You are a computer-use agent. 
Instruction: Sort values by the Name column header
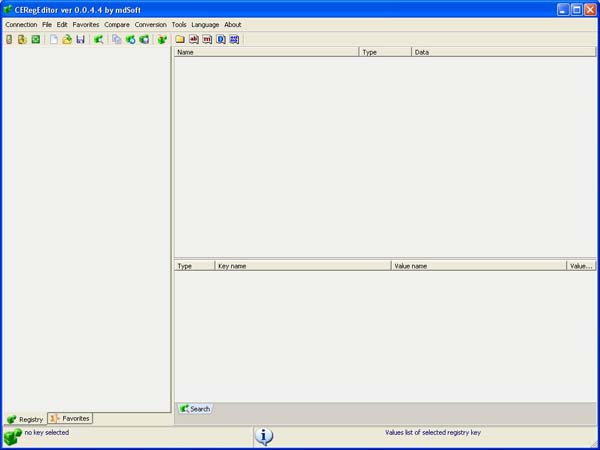click(266, 51)
